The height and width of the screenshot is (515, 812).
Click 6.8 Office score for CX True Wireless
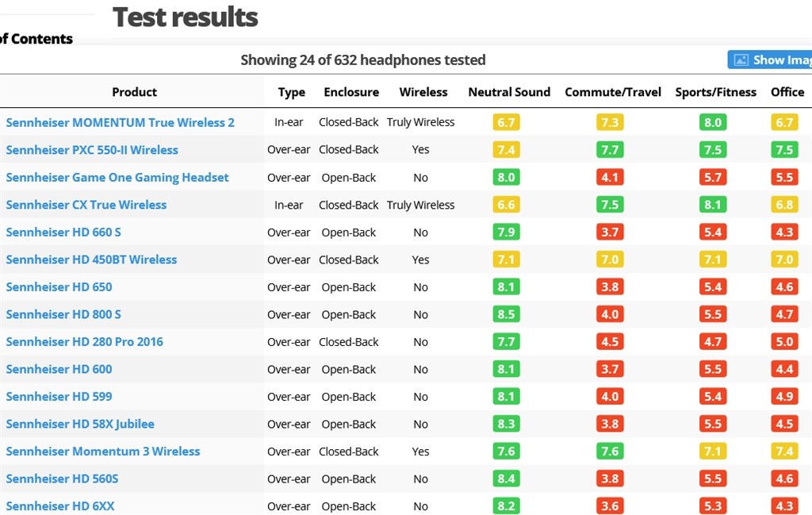click(x=784, y=205)
